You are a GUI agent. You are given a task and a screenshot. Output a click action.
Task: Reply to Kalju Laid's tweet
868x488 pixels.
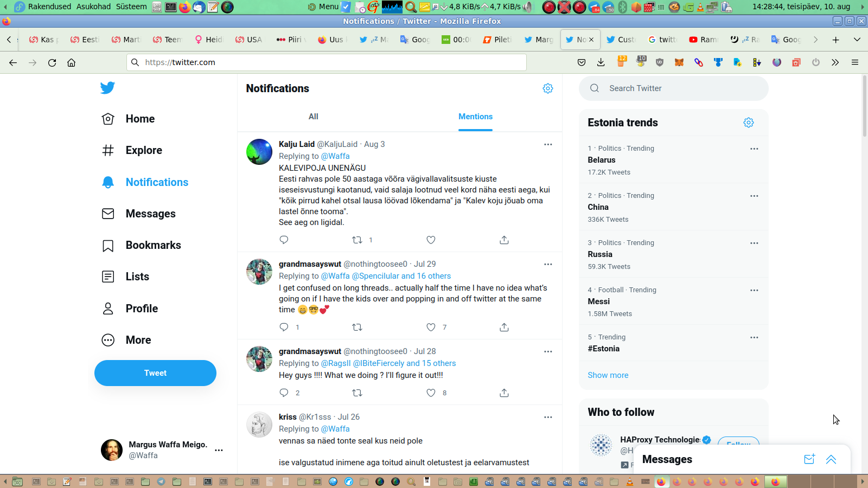(x=284, y=240)
